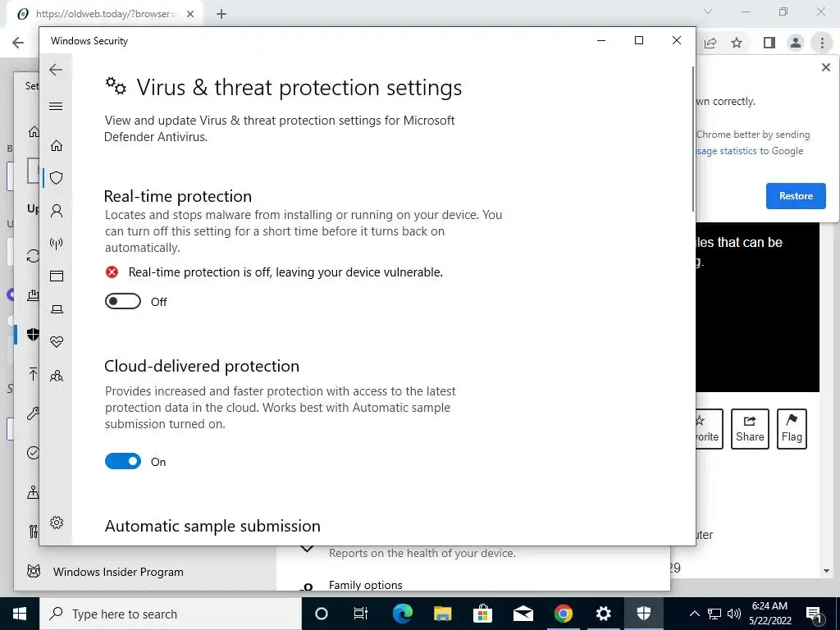Viewport: 840px width, 630px height.
Task: Click Chrome back arrow button
Action: click(18, 43)
